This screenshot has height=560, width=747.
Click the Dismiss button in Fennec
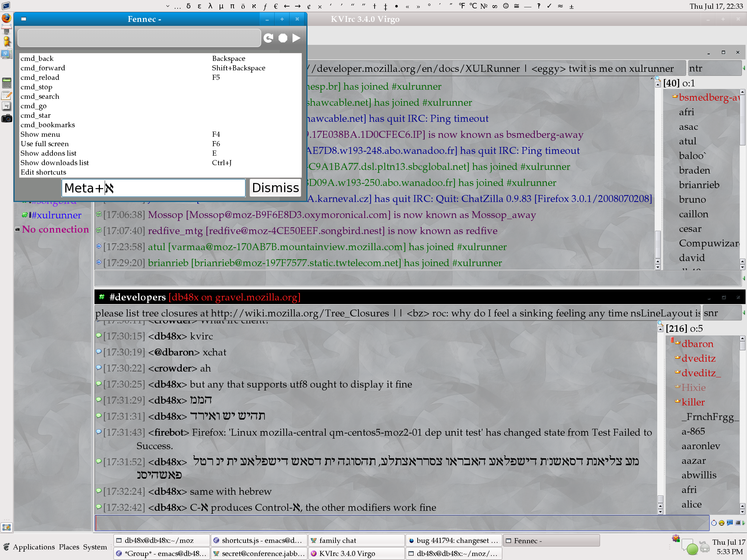point(275,188)
